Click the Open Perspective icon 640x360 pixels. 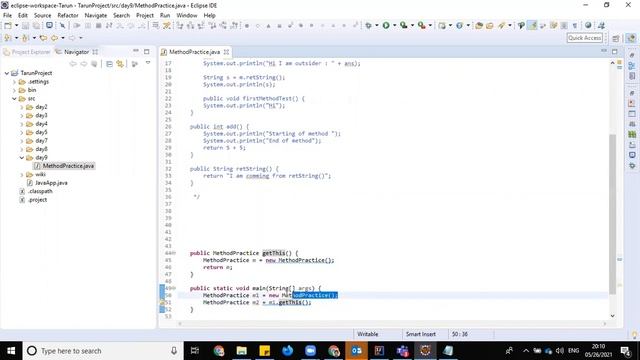[616, 38]
